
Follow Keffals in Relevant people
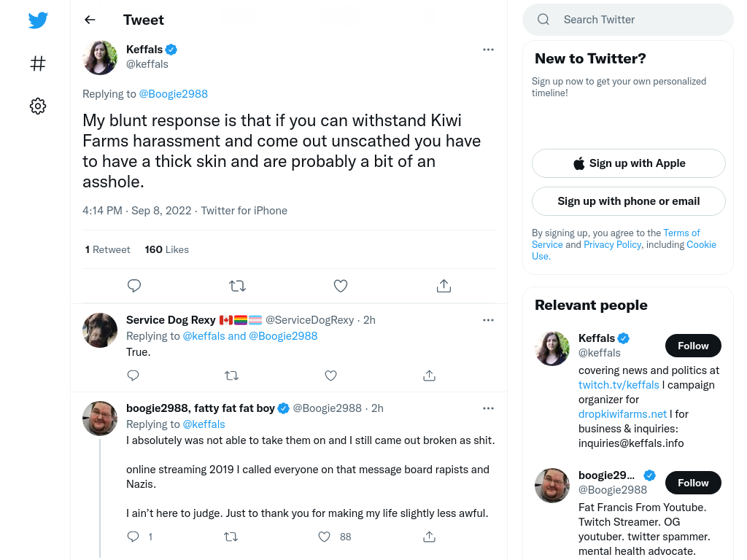pos(693,346)
